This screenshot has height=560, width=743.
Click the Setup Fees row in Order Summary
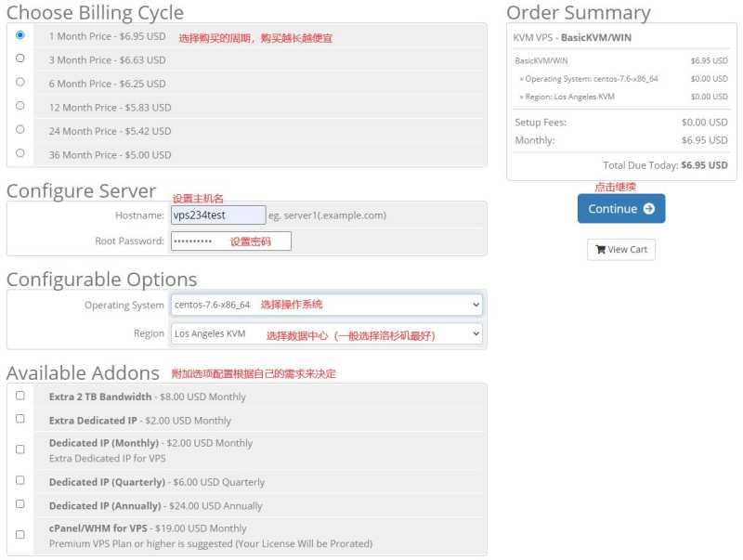621,123
